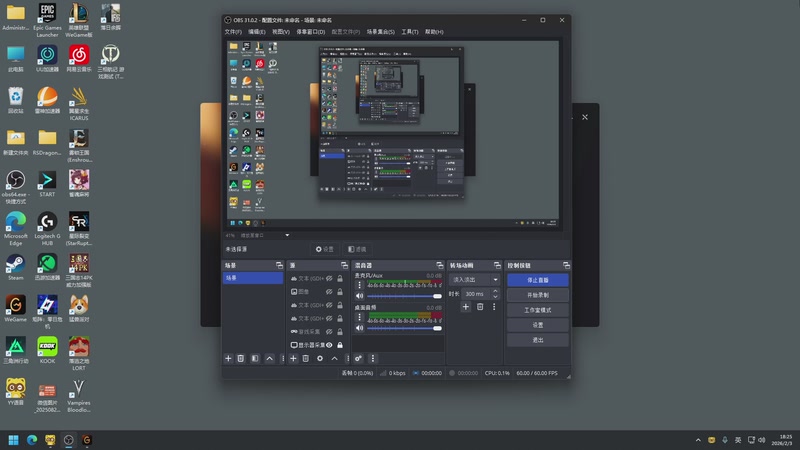Add a new source in Sources dock

pyautogui.click(x=293, y=359)
